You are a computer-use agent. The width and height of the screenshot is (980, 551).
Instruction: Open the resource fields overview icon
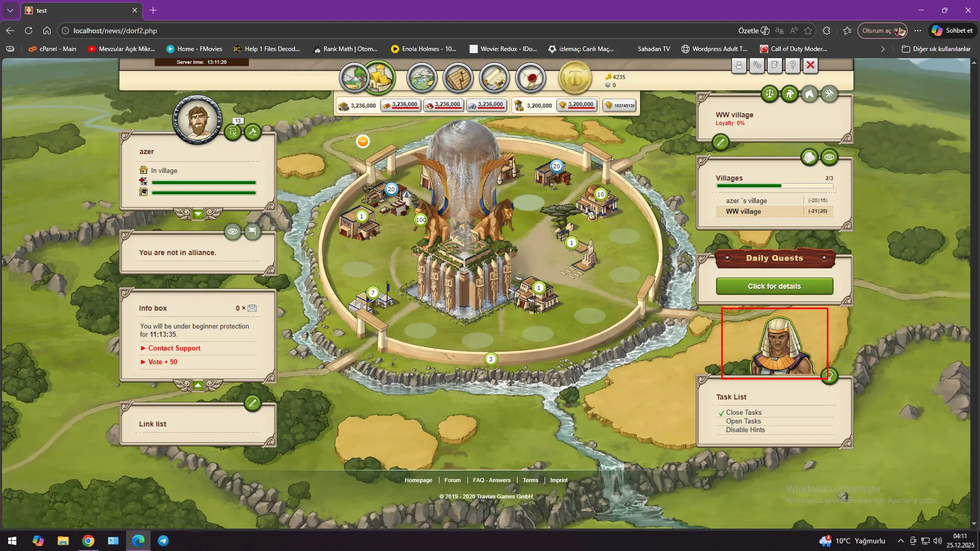(x=354, y=78)
